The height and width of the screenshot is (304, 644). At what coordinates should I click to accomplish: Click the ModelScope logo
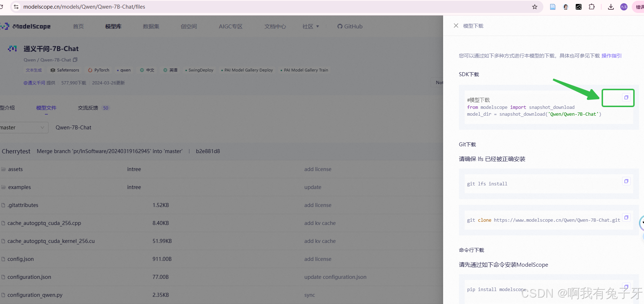tap(26, 26)
